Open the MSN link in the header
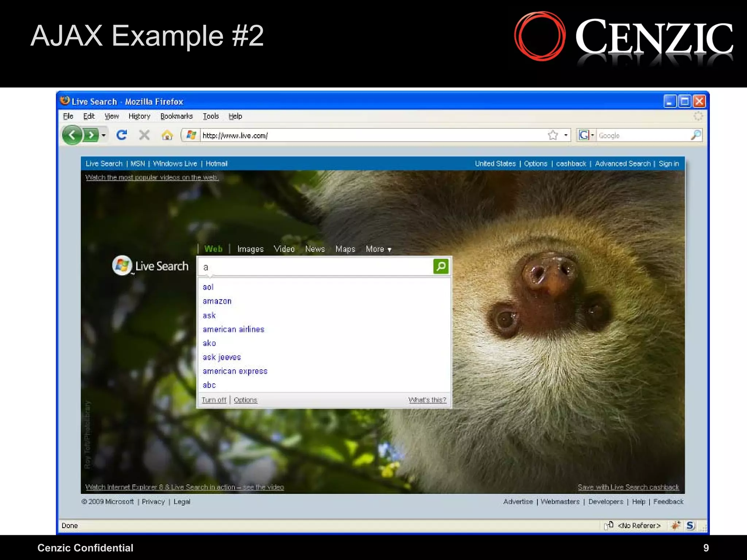 pyautogui.click(x=138, y=164)
